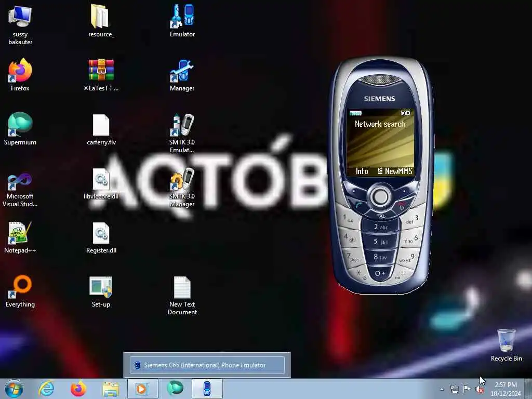
Task: Launch Firefox from the taskbar
Action: pyautogui.click(x=78, y=389)
